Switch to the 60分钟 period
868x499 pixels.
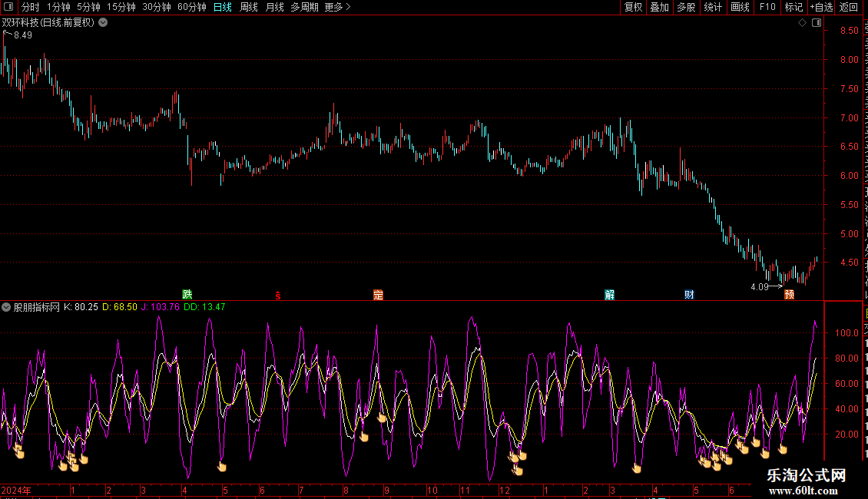(x=191, y=7)
